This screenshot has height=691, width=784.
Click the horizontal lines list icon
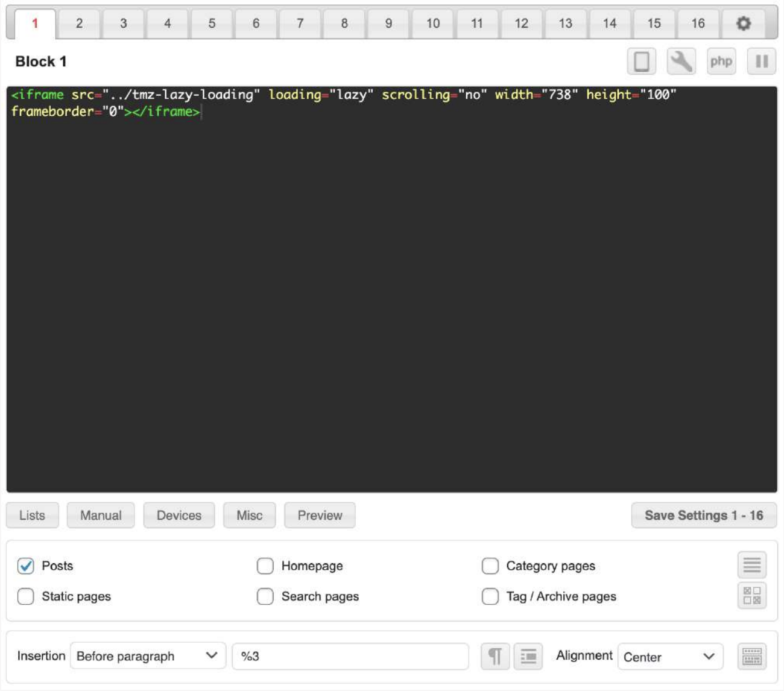pyautogui.click(x=751, y=565)
